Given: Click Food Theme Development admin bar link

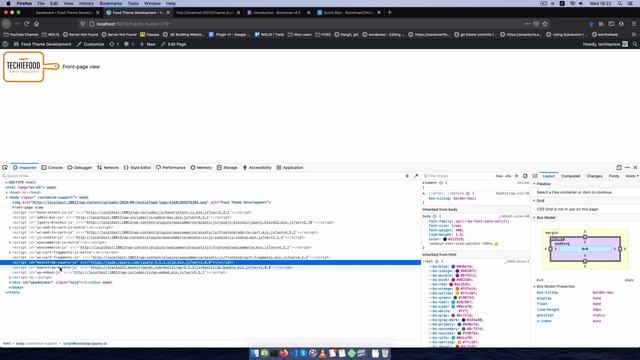Looking at the screenshot, I should pos(42,44).
